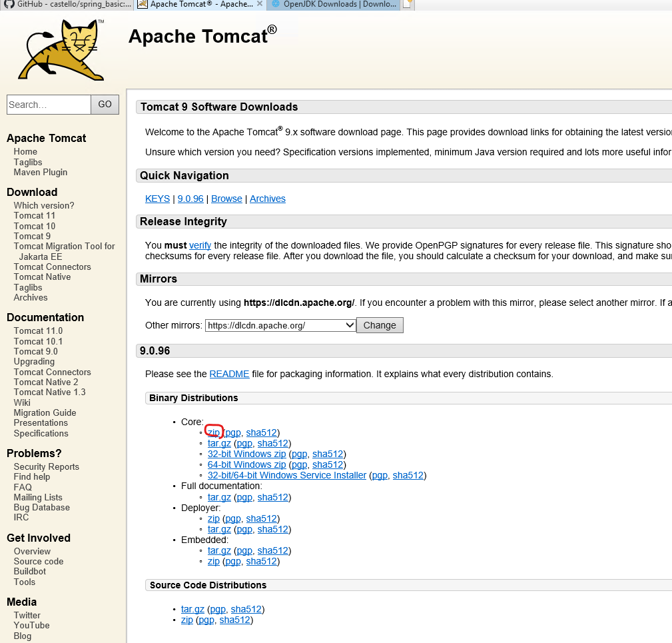Switch to OpenJDK Downloads tab

coord(334,4)
